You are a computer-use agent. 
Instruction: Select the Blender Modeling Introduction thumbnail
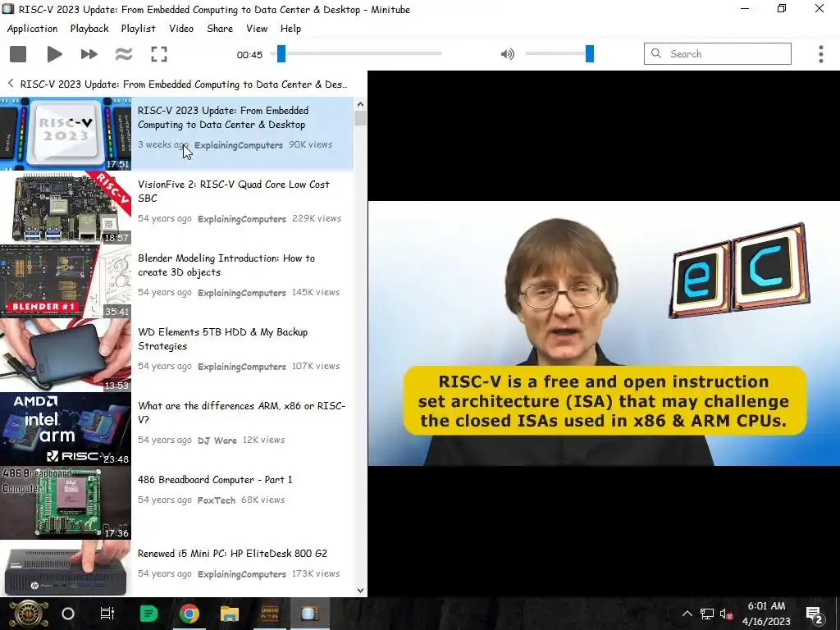tap(66, 282)
